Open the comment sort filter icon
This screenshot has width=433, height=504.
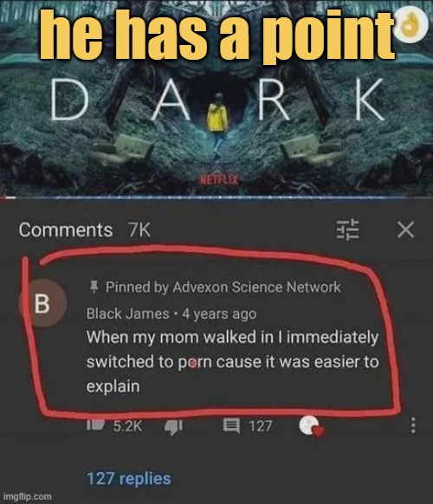click(x=347, y=229)
